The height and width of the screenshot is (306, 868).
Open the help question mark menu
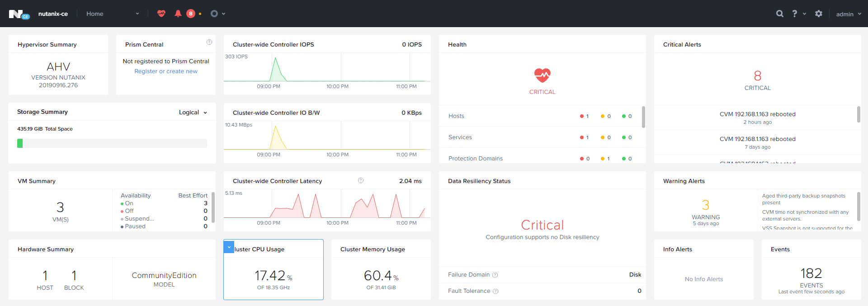coord(798,14)
